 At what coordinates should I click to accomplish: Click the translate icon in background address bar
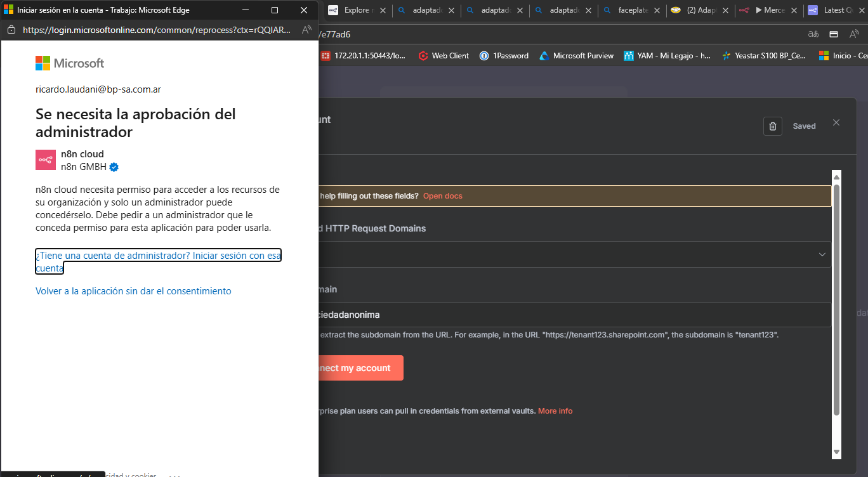click(x=813, y=34)
